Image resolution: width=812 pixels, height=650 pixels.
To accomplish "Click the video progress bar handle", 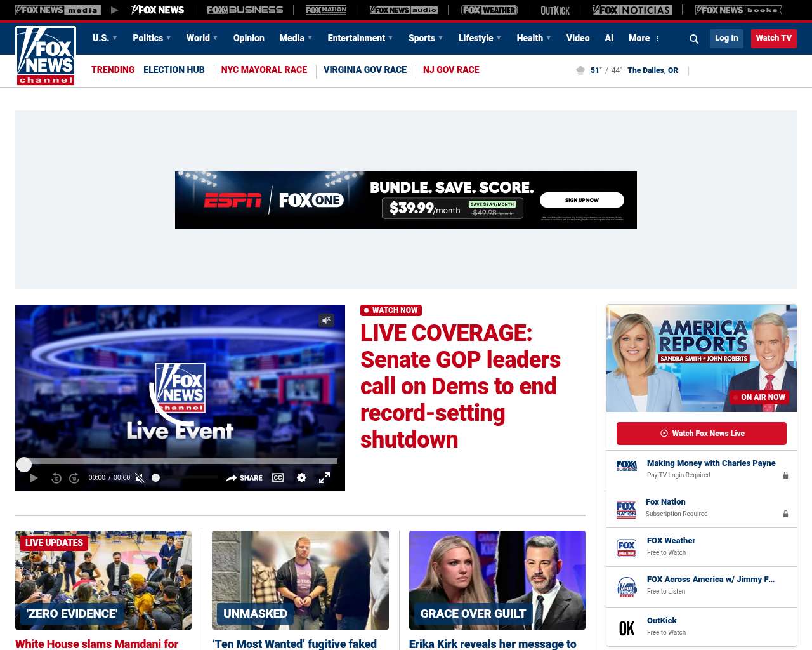I will (x=24, y=465).
